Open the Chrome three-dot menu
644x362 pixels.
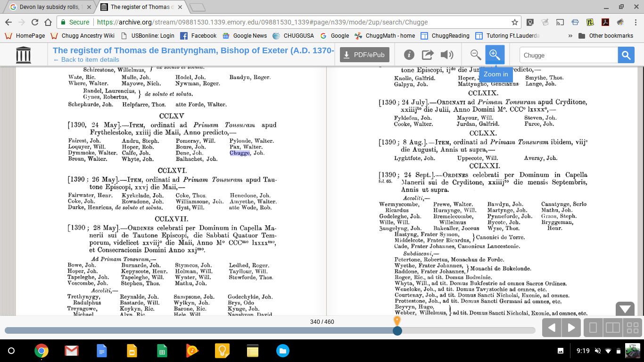[x=635, y=22]
